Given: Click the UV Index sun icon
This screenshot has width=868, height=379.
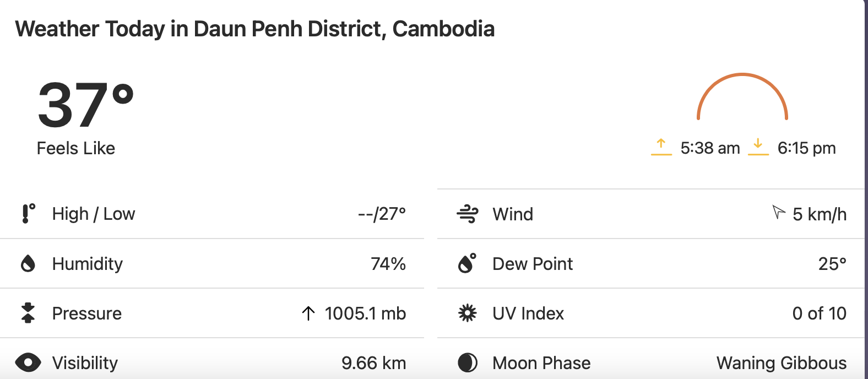Looking at the screenshot, I should click(x=468, y=313).
